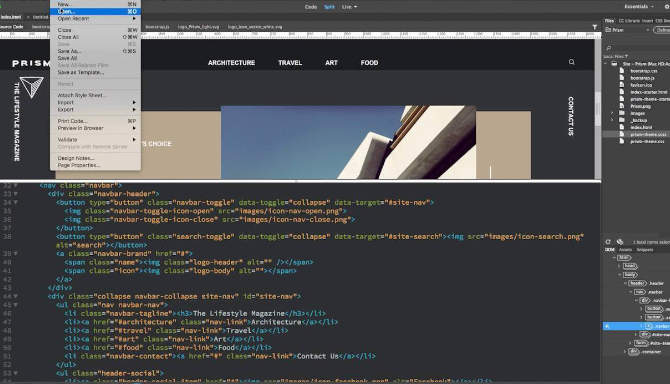This screenshot has height=384, width=670.
Task: Select the index.html file icon in the Files panel
Action: [x=622, y=127]
